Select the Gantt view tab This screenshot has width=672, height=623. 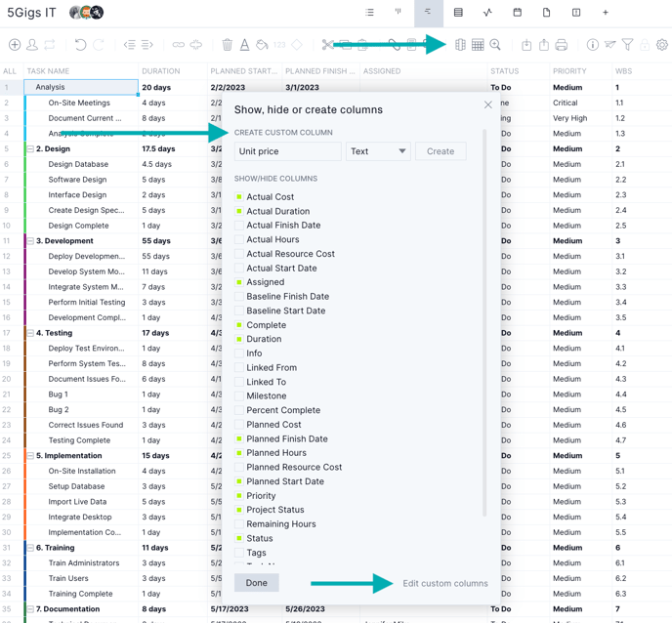tap(428, 13)
